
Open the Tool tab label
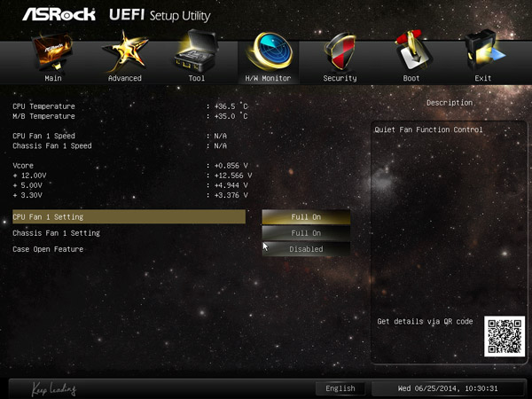(x=197, y=78)
